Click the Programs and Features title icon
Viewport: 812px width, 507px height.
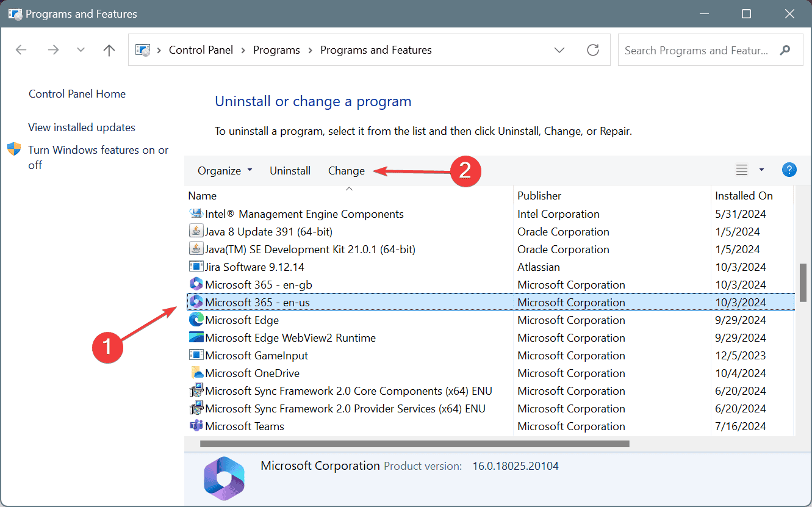click(15, 13)
